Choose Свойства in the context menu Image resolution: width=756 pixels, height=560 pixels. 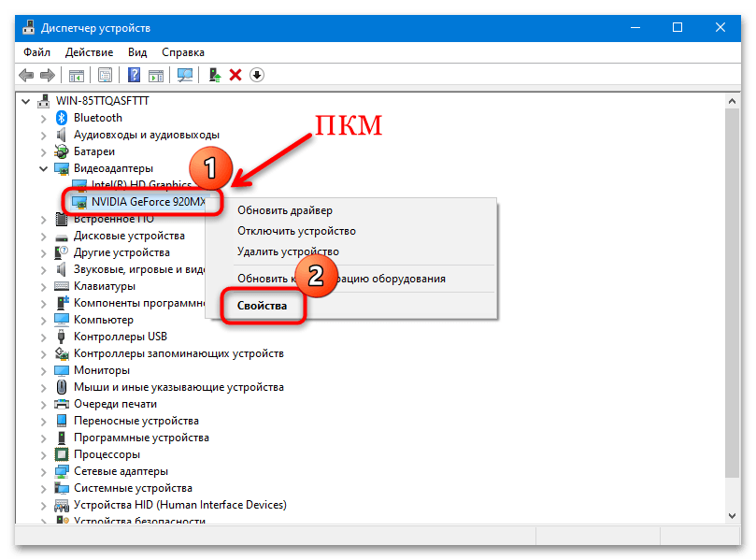(x=262, y=306)
